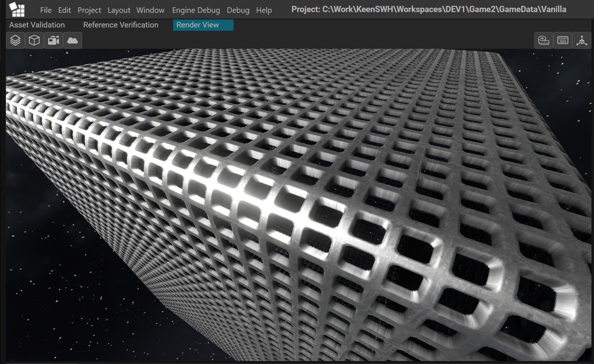Screen dimensions: 594x364
Task: Click the camera settings icon
Action: click(53, 41)
